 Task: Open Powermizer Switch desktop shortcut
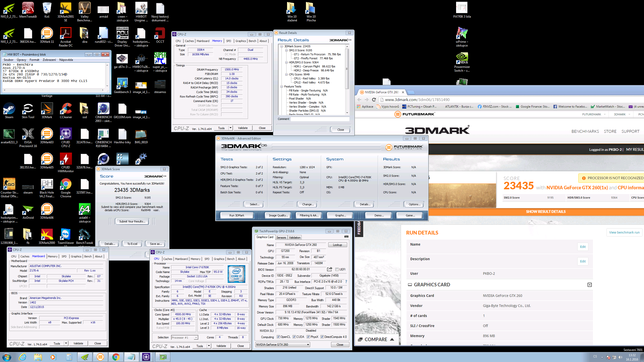462,62
